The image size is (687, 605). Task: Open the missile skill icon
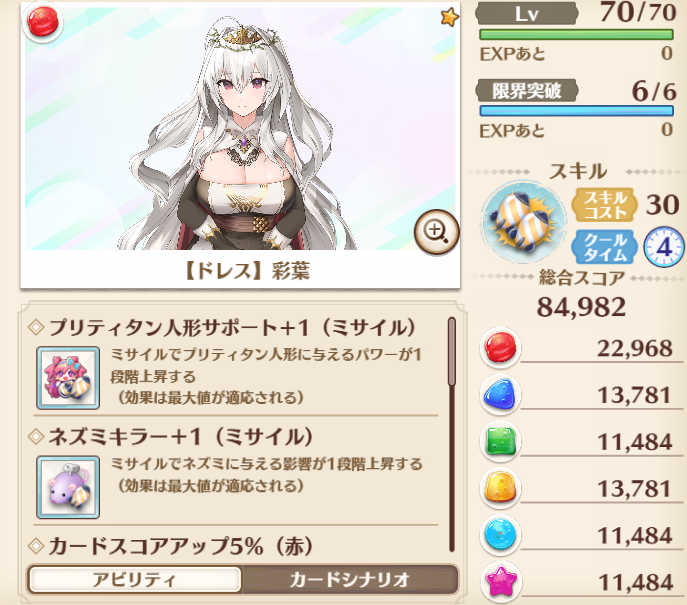point(524,222)
